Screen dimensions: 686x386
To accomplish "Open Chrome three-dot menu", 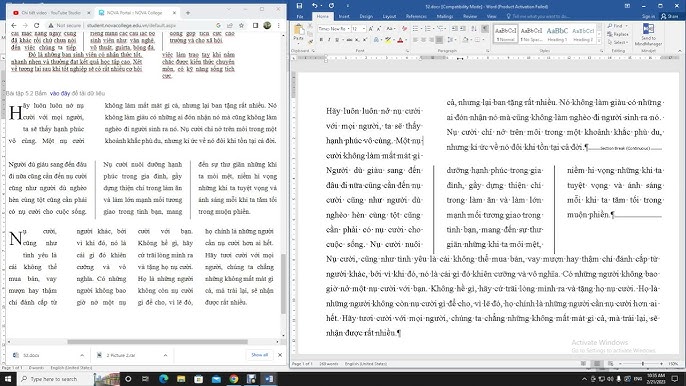I will tap(279, 25).
